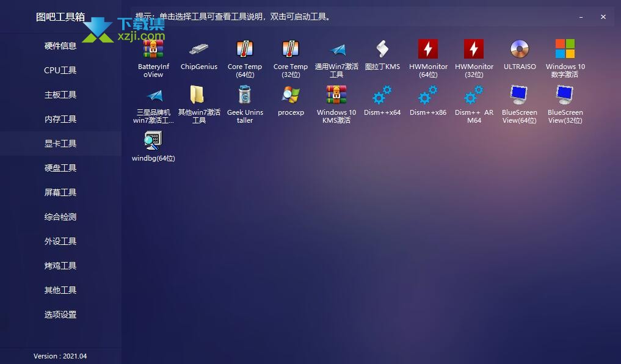Select the windbg(64位) icon
621x364 pixels.
(153, 141)
